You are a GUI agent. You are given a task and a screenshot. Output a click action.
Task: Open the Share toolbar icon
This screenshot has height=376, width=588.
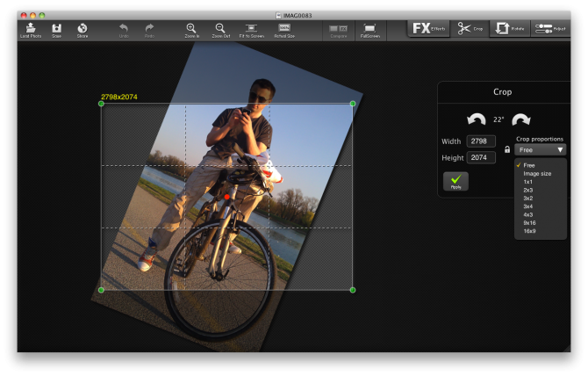click(x=82, y=29)
